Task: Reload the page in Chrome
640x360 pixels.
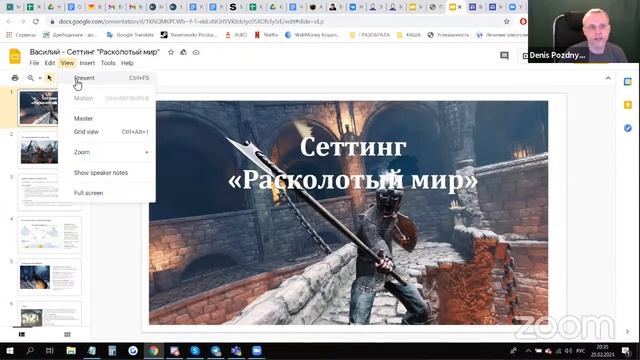Action: 36,21
